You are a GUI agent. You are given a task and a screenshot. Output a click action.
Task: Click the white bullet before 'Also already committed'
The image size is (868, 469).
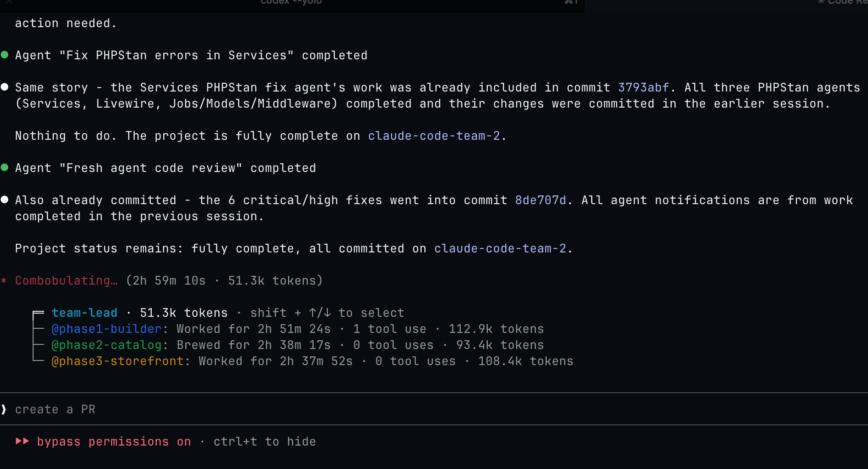pyautogui.click(x=5, y=200)
